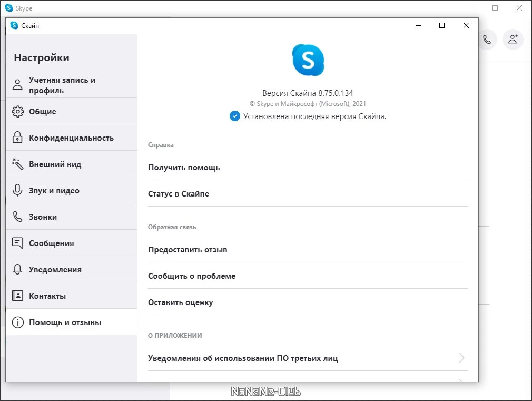Select the Внешний вид settings tab
The height and width of the screenshot is (401, 532).
[72, 164]
